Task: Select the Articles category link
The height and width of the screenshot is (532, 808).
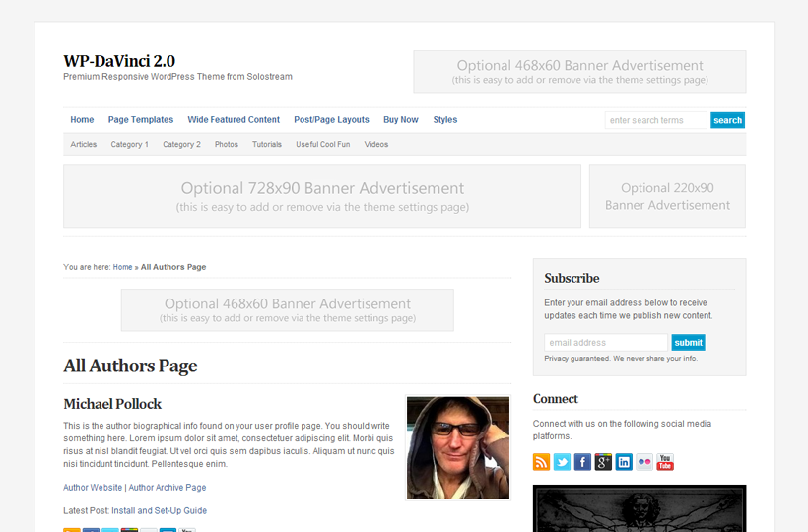Action: (x=84, y=144)
